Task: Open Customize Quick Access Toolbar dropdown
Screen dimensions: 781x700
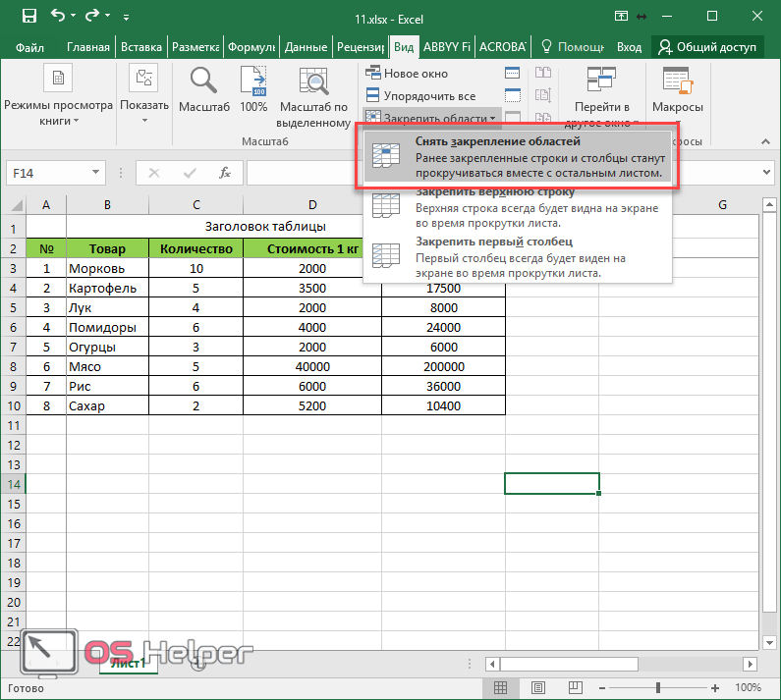Action: 126,18
